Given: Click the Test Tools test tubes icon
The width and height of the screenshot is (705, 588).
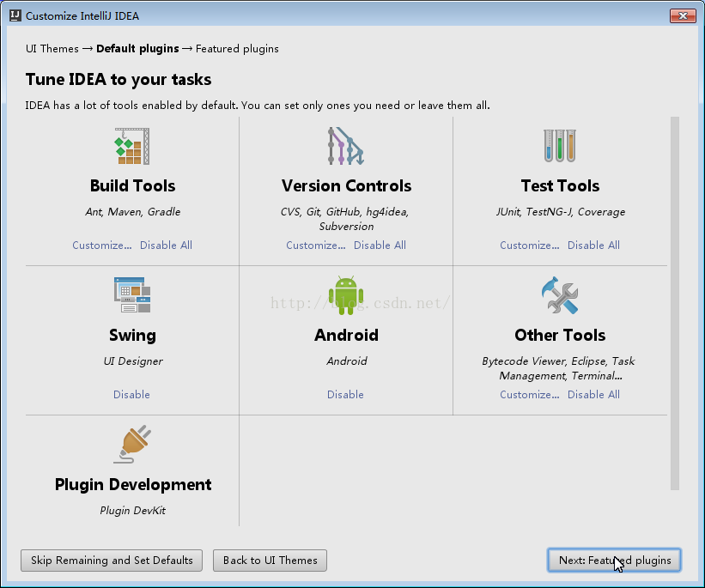Looking at the screenshot, I should (560, 146).
